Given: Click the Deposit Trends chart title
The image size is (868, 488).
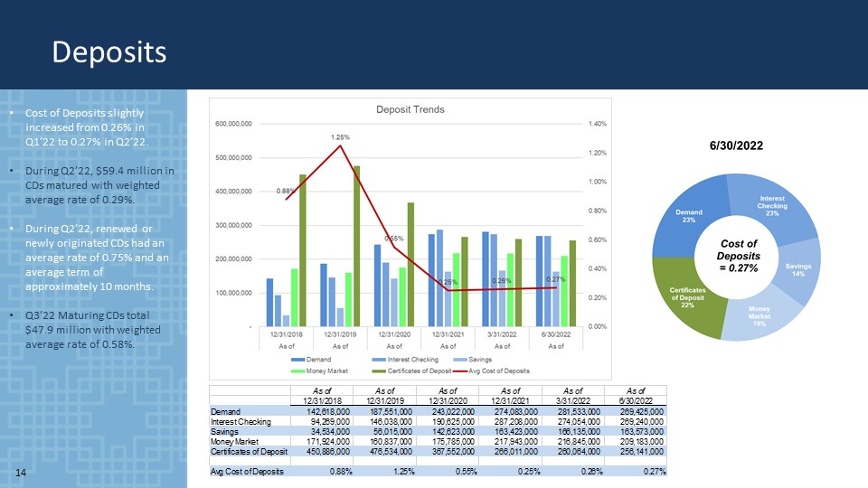Looking at the screenshot, I should (x=410, y=109).
